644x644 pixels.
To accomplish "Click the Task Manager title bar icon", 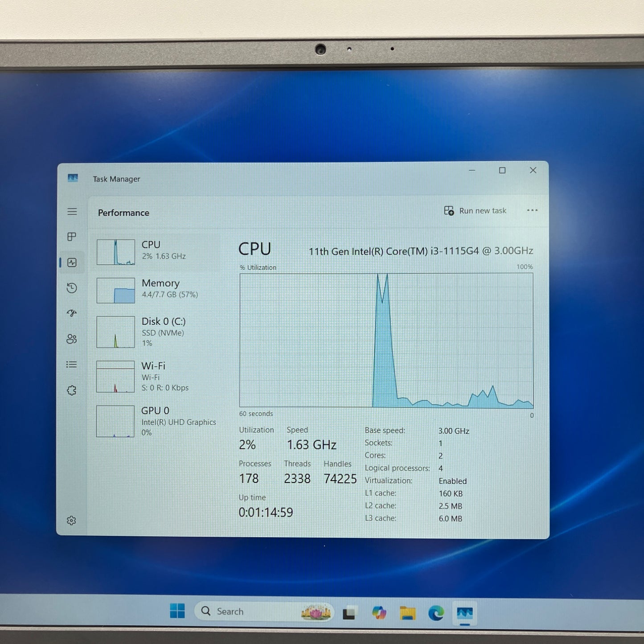I will click(x=73, y=178).
